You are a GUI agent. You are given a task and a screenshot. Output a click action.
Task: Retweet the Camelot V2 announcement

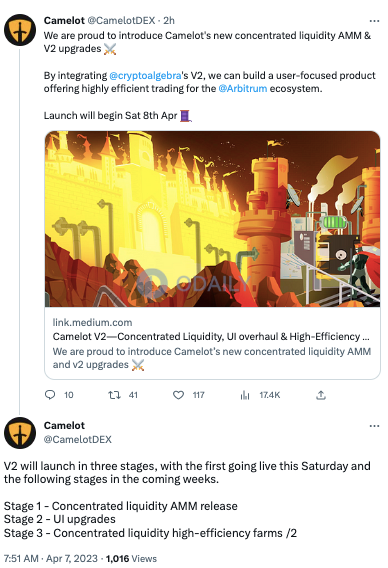(114, 395)
